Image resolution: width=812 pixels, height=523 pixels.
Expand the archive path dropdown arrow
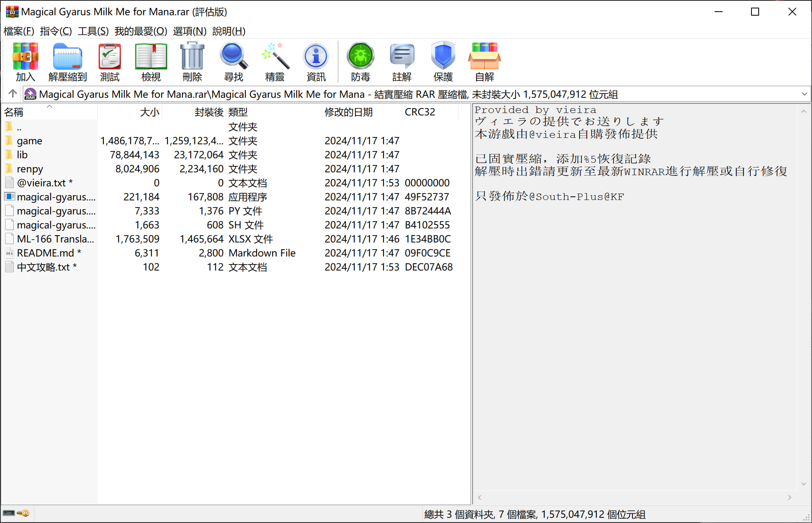804,94
